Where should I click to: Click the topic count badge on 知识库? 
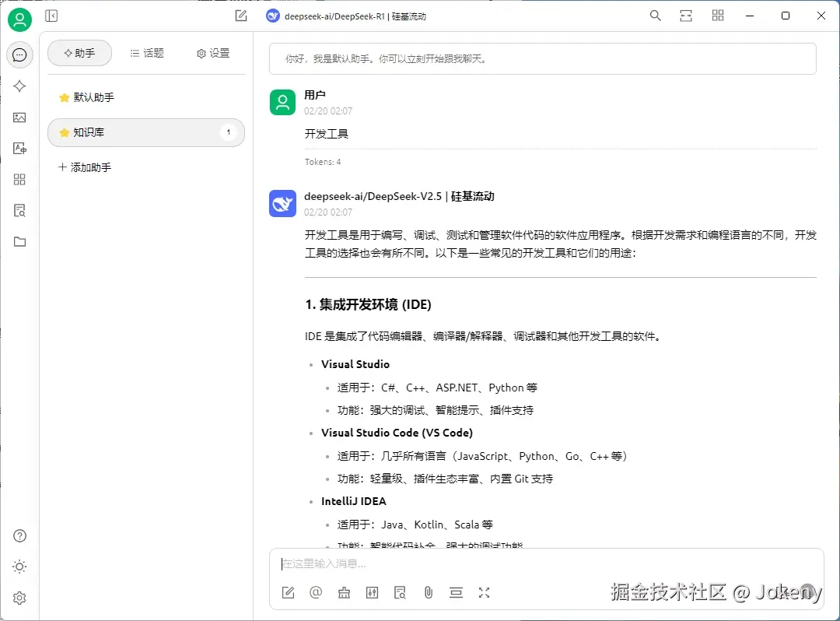pyautogui.click(x=229, y=132)
